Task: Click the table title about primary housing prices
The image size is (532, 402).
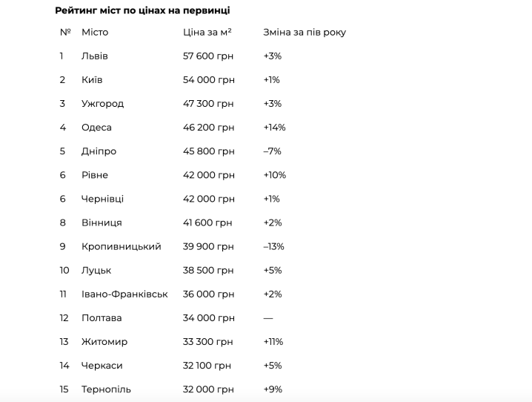Action: click(142, 10)
